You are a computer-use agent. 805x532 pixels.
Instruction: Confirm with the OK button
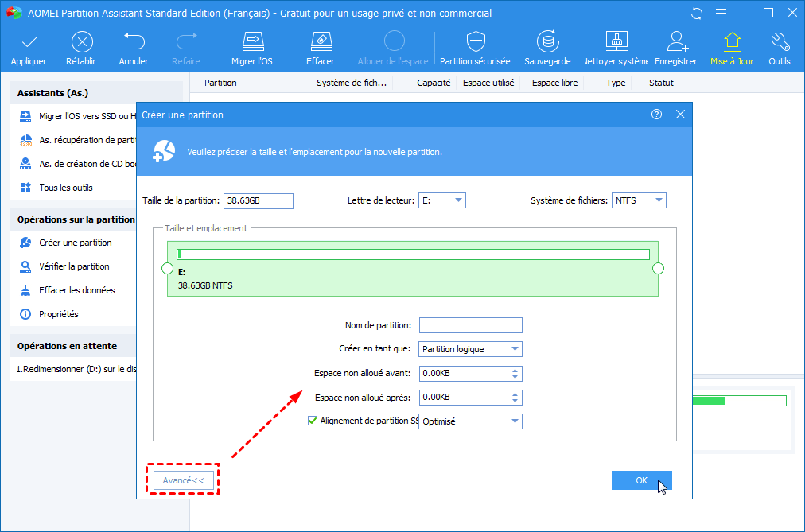coord(642,480)
